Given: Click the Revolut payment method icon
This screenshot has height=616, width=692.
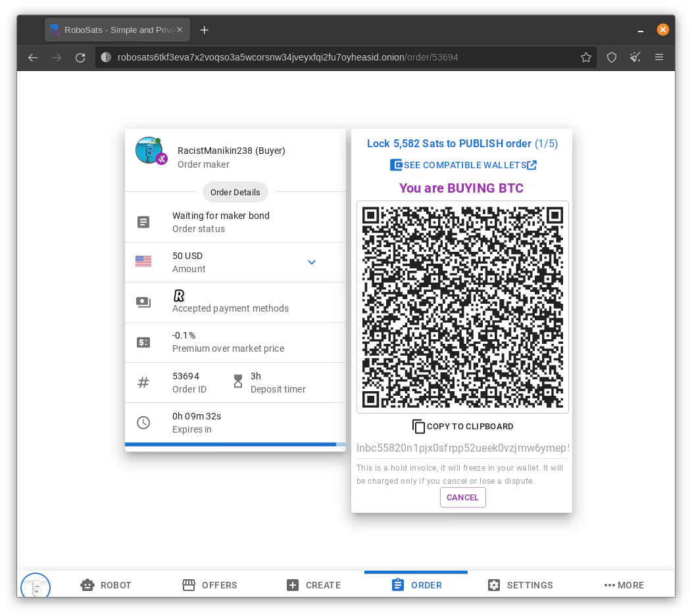Looking at the screenshot, I should click(x=178, y=295).
